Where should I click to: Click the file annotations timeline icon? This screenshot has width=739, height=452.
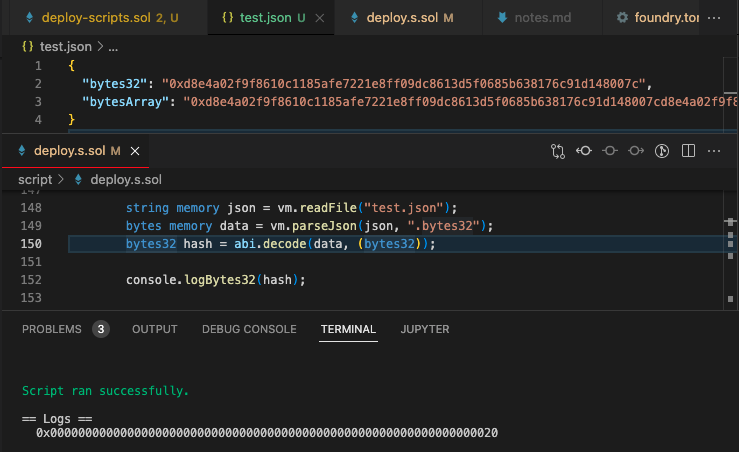pos(662,151)
